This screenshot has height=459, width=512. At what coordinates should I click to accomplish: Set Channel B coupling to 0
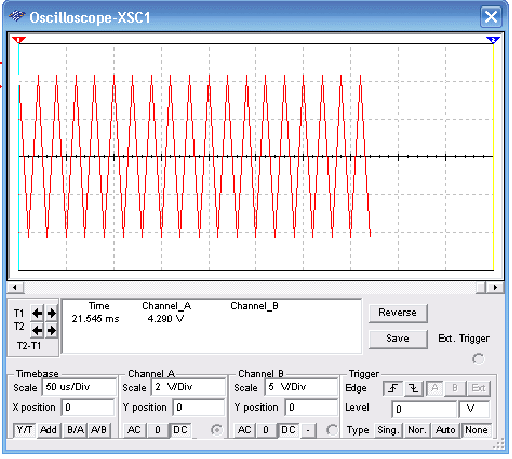point(266,430)
